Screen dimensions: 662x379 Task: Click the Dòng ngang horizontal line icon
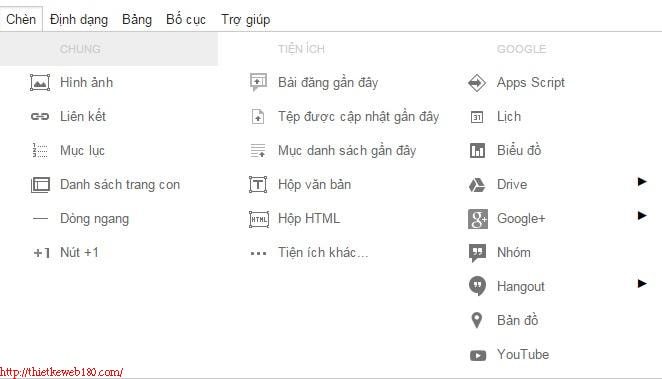[40, 219]
